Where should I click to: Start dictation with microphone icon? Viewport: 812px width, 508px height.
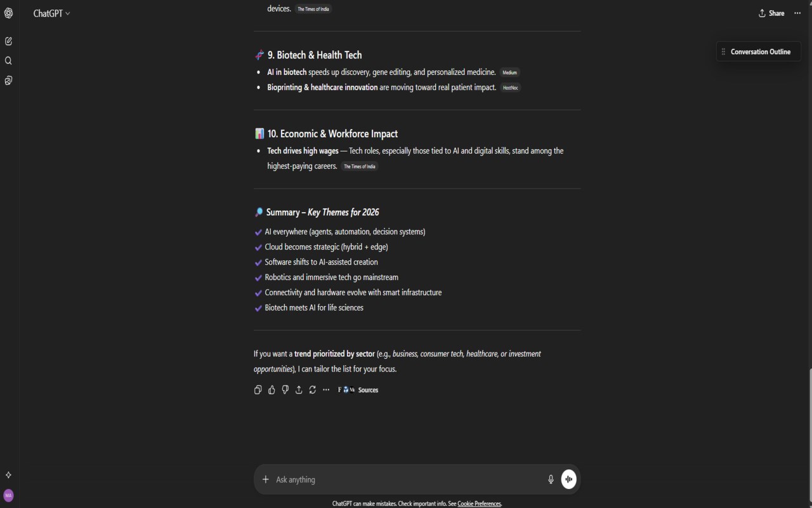[551, 479]
